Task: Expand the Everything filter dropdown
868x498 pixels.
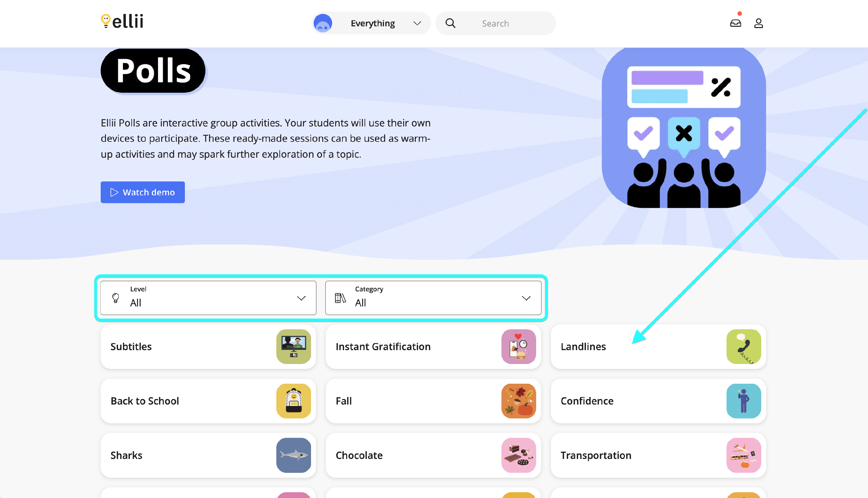Action: [372, 23]
